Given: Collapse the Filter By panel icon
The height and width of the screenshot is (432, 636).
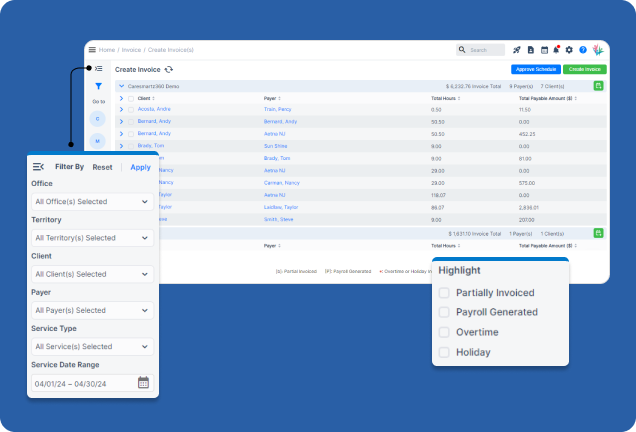Looking at the screenshot, I should (38, 167).
